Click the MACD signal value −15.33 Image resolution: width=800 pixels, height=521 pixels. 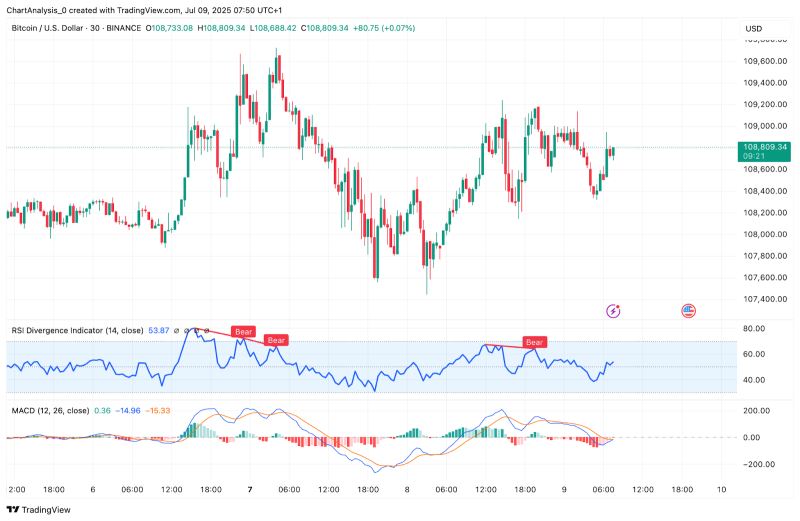point(159,410)
